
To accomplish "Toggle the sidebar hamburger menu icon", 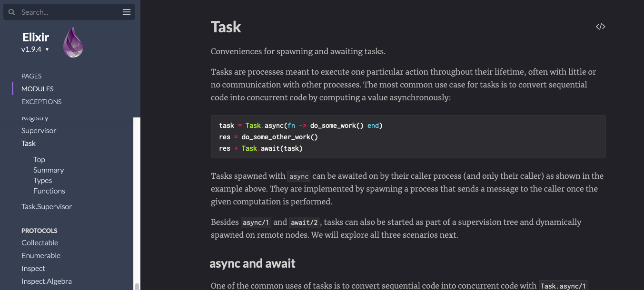I will click(127, 12).
